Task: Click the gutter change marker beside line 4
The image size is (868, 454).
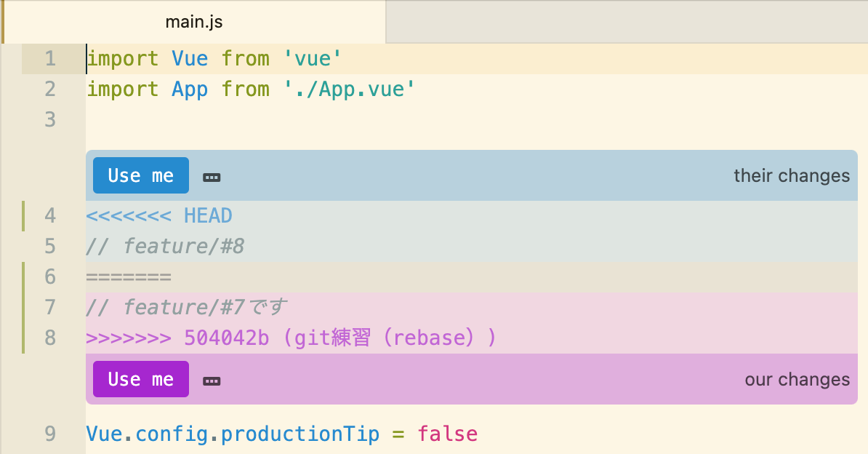Action: (x=24, y=215)
